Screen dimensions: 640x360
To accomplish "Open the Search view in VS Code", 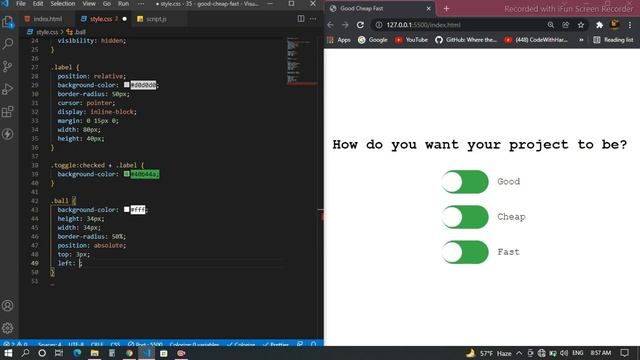I will click(x=8, y=44).
